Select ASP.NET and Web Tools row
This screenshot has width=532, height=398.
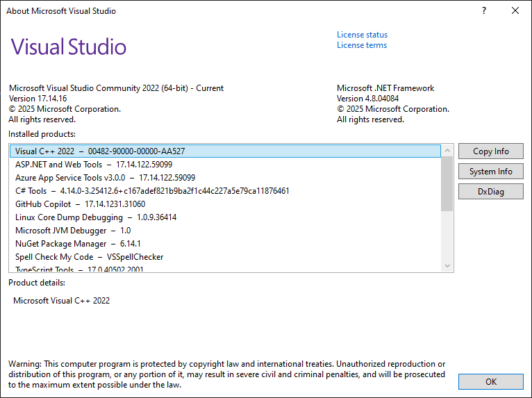225,165
